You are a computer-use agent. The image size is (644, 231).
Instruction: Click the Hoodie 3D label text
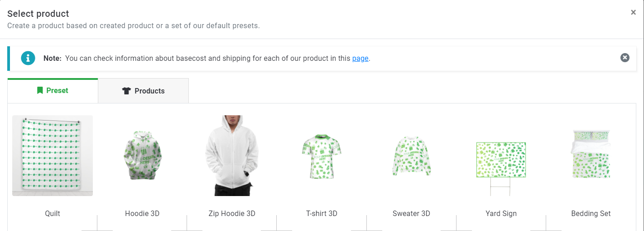142,213
